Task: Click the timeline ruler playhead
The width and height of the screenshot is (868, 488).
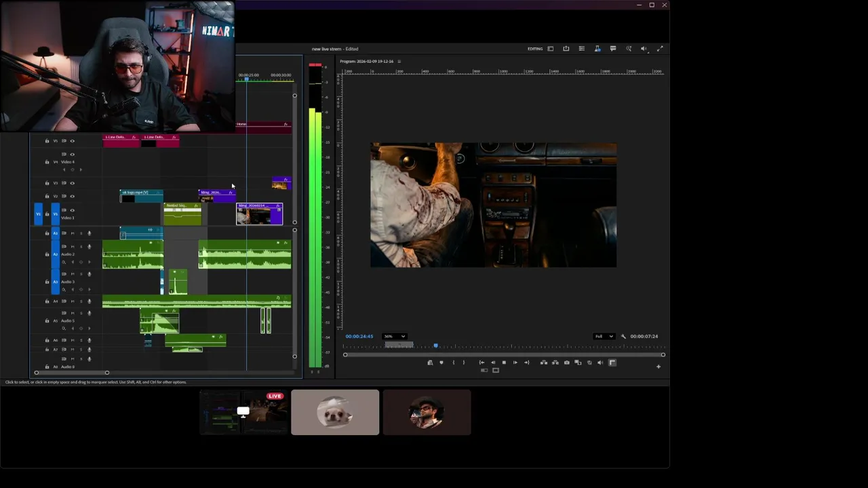Action: click(246, 79)
